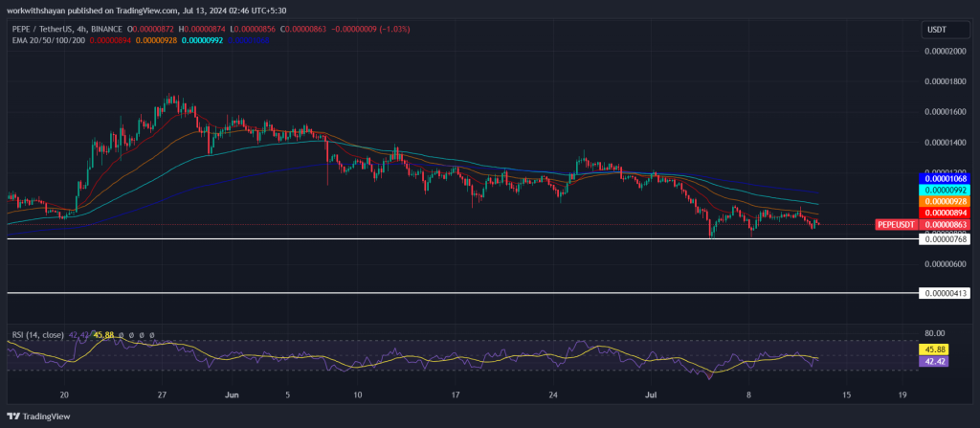The height and width of the screenshot is (428, 980).
Task: Click orange EMA value 0.00000928 in legend
Action: [156, 40]
